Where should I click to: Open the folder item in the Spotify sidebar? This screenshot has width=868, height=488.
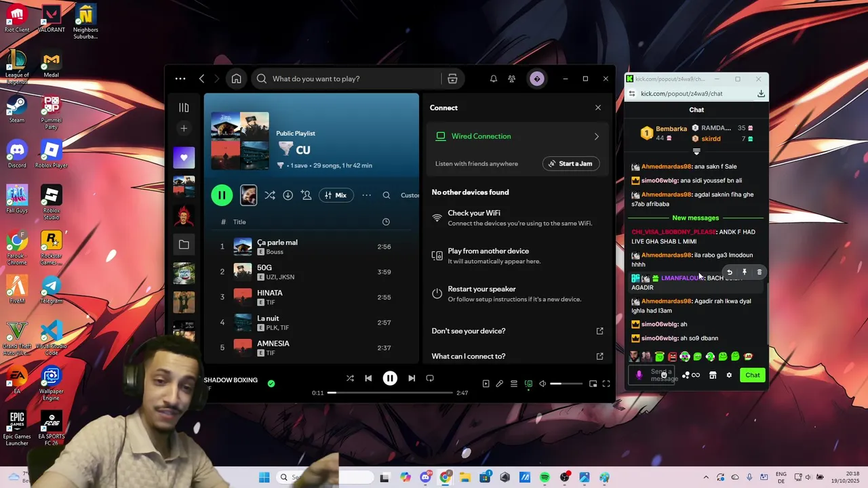click(184, 244)
